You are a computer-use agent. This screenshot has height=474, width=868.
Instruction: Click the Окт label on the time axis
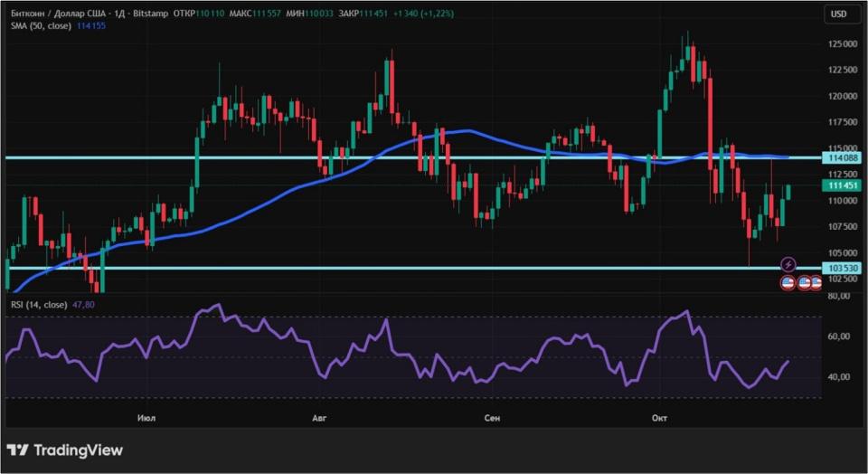pyautogui.click(x=659, y=418)
